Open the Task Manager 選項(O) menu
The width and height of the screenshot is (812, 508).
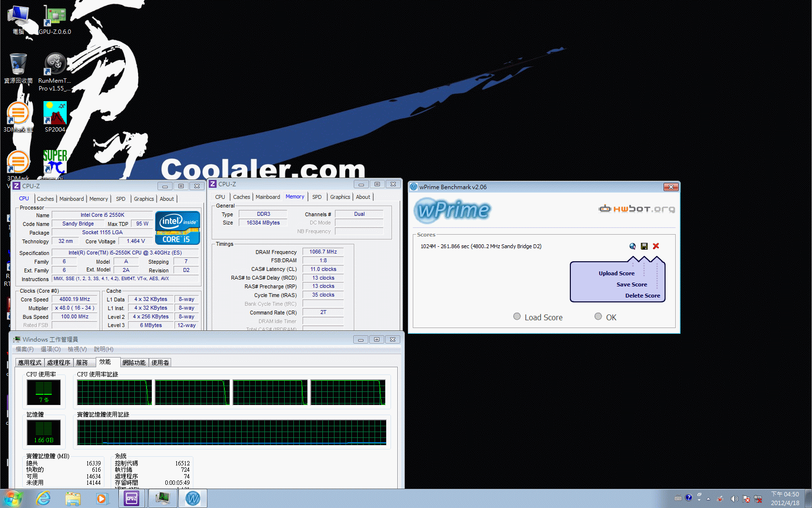(x=51, y=349)
